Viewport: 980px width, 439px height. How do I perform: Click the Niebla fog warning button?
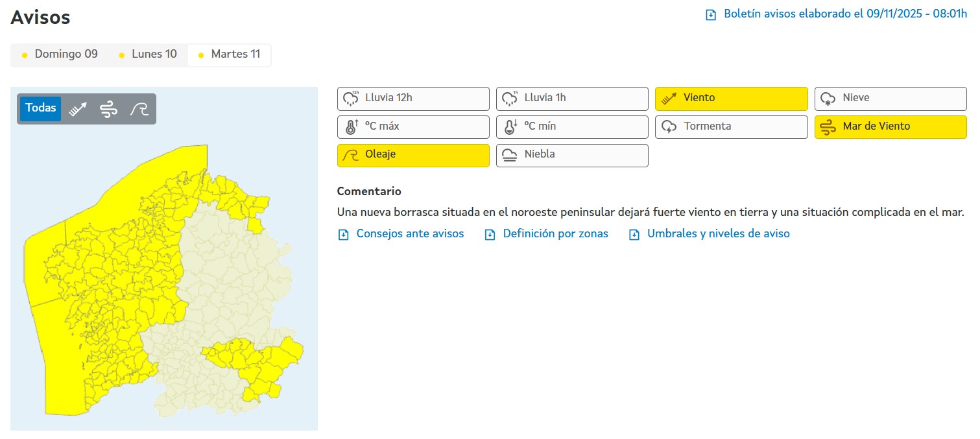(572, 156)
